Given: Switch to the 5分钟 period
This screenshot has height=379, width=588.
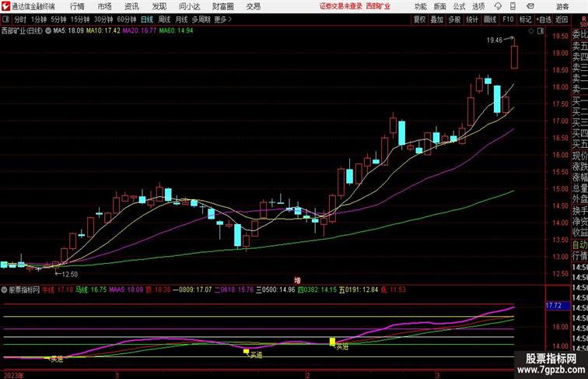Looking at the screenshot, I should click(x=58, y=19).
